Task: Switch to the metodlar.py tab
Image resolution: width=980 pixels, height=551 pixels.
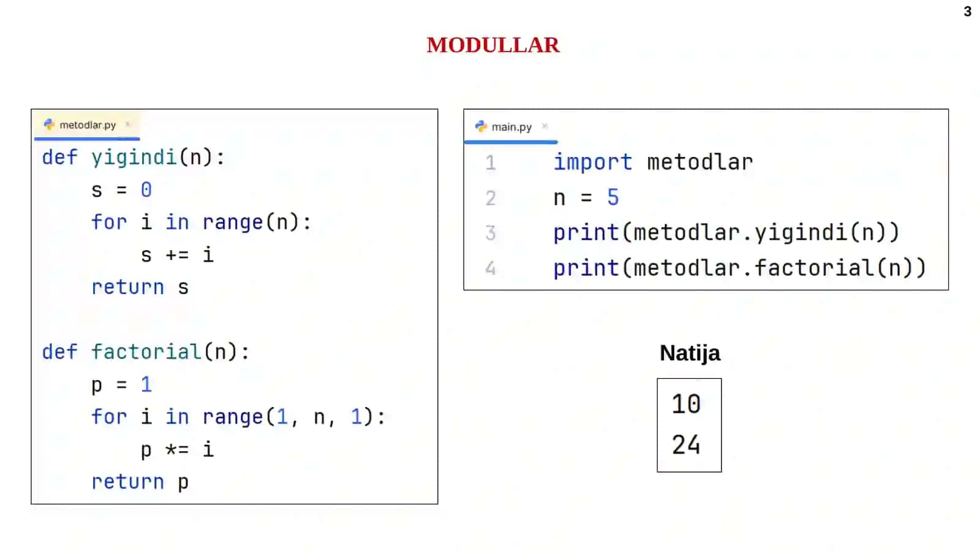Action: point(87,125)
